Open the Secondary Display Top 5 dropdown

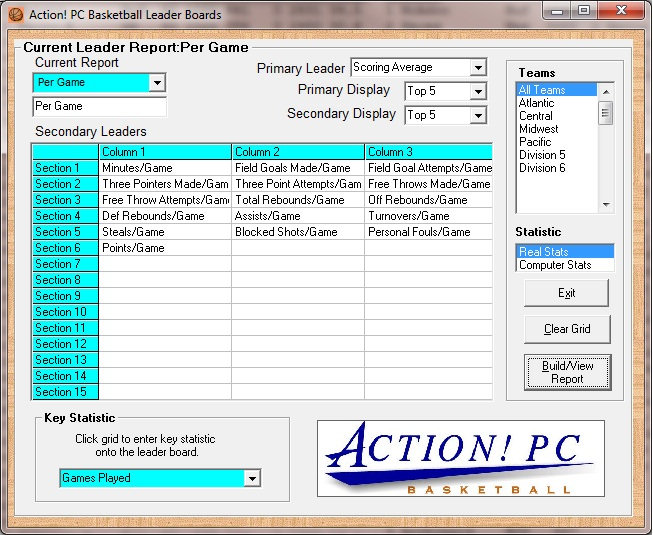477,115
